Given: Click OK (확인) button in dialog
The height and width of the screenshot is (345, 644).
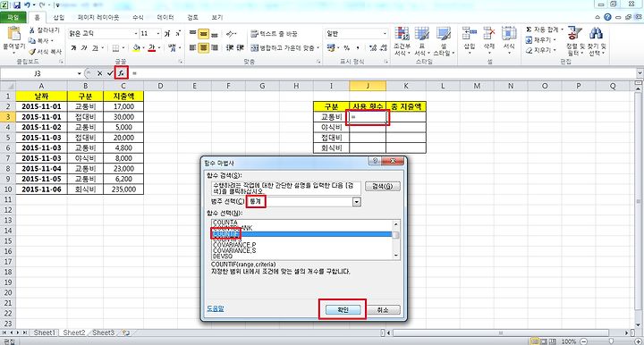Looking at the screenshot, I should (x=343, y=310).
